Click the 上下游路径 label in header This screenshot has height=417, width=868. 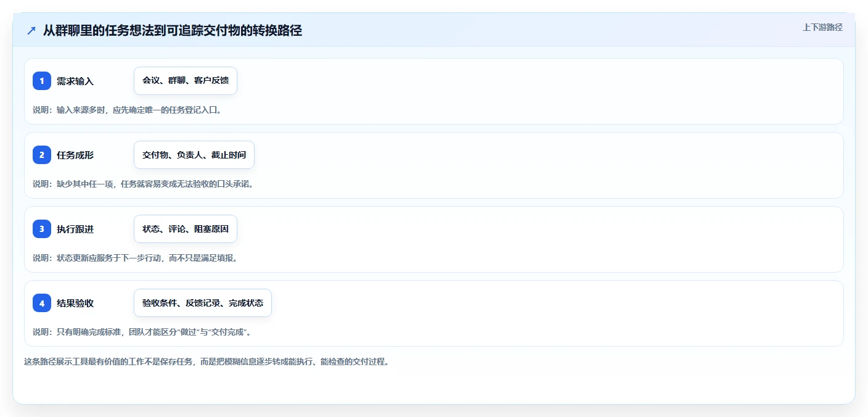click(x=822, y=27)
